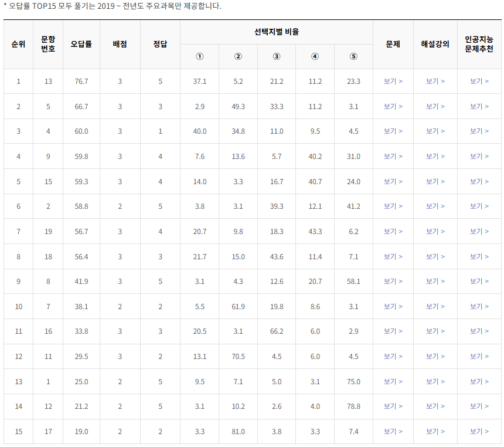504x447 pixels.
Task: Open 해설강의 보기 for rank 15
Action: coord(435,431)
